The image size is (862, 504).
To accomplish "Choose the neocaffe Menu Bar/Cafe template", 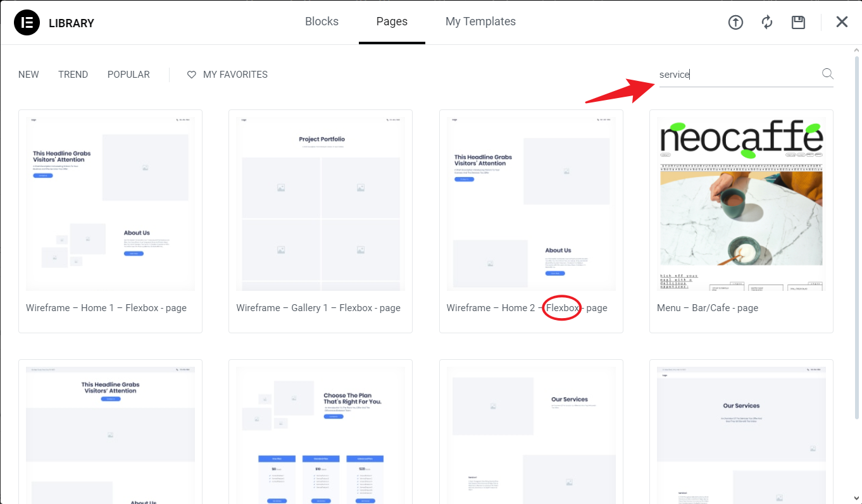I will coord(741,204).
